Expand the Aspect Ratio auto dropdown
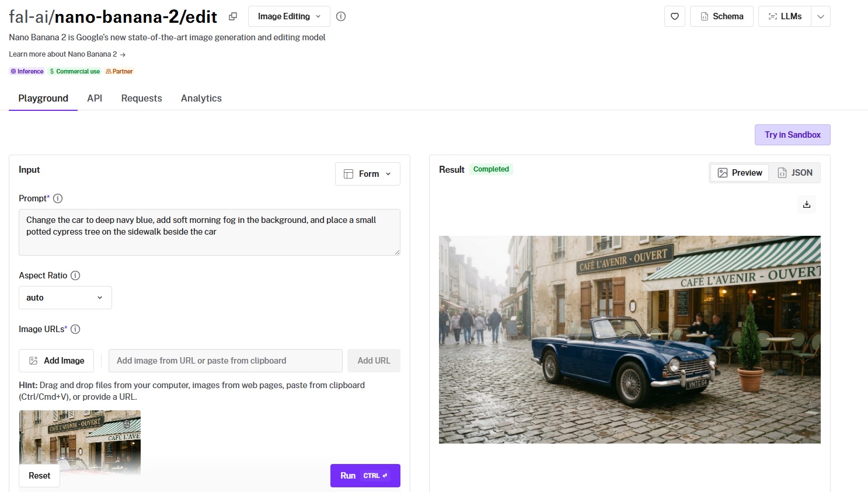The image size is (868, 492). [x=65, y=298]
